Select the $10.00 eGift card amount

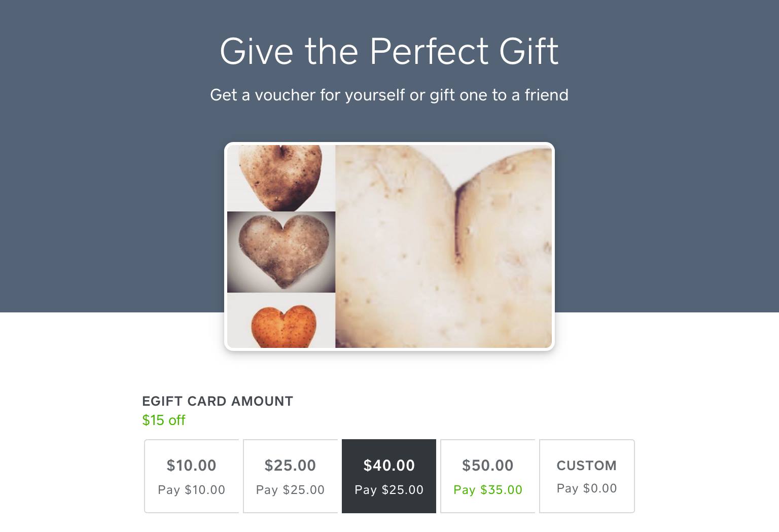coord(191,476)
